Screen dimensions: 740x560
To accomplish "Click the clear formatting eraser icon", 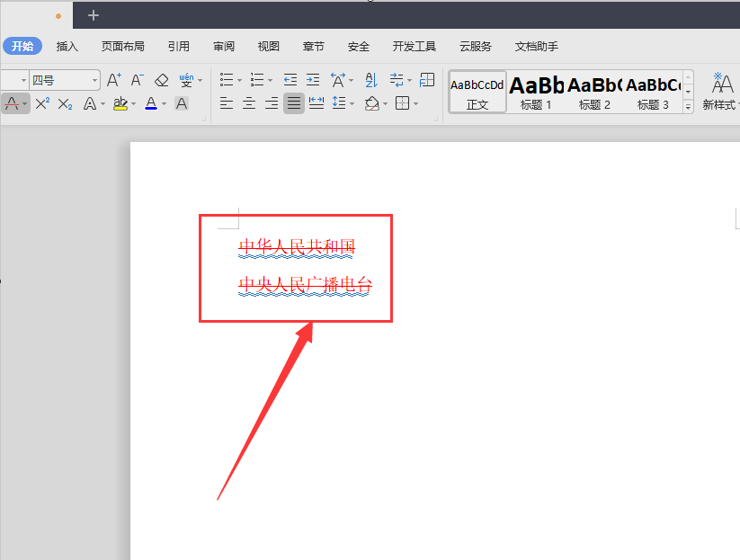I will tap(162, 80).
